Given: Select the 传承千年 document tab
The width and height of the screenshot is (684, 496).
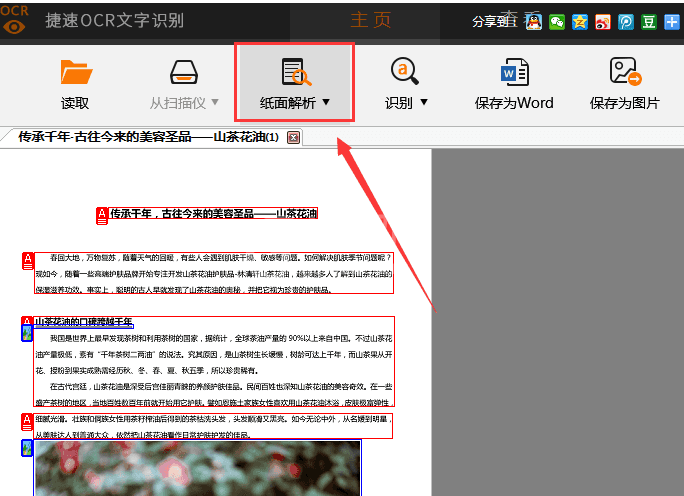Looking at the screenshot, I should 148,137.
